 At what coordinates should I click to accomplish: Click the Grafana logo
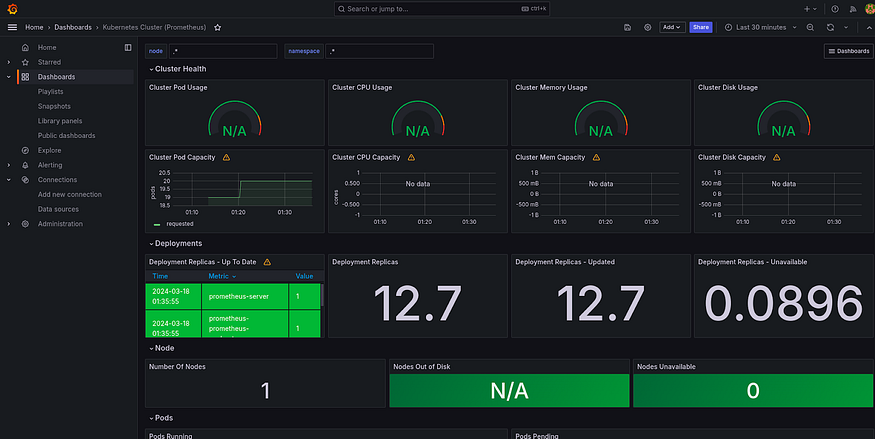[12, 9]
